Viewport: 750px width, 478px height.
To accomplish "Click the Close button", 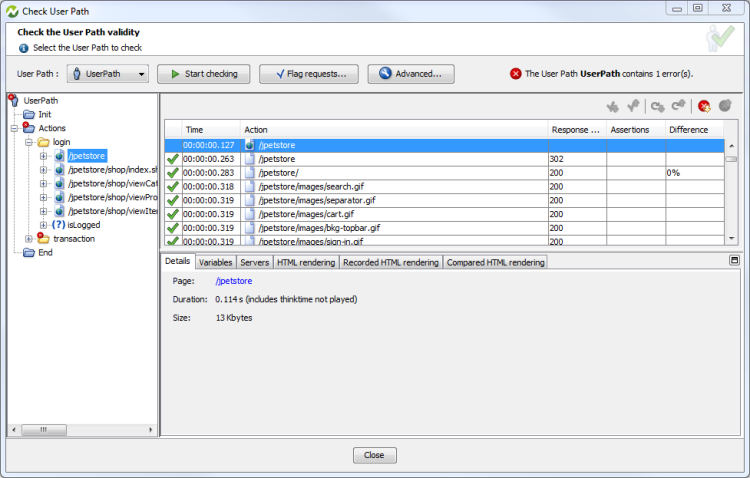I will [x=374, y=455].
